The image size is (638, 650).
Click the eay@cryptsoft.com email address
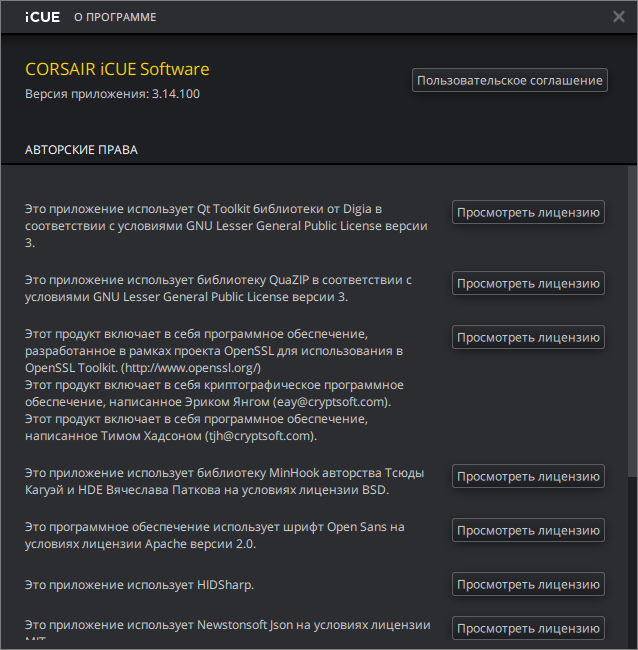(x=330, y=402)
